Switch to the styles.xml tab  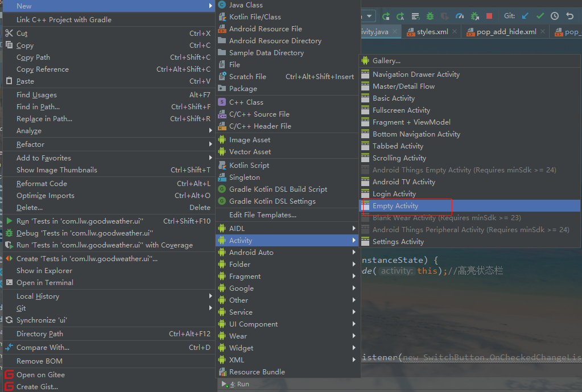click(432, 32)
